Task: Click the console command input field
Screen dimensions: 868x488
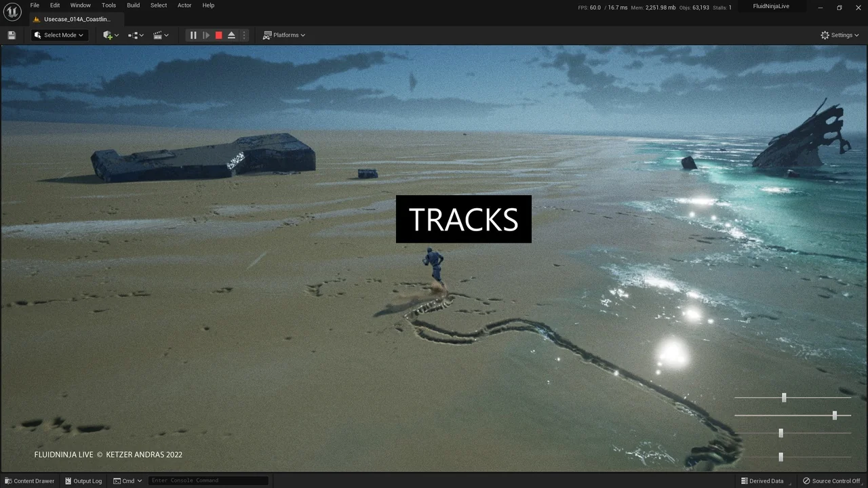Action: [207, 481]
